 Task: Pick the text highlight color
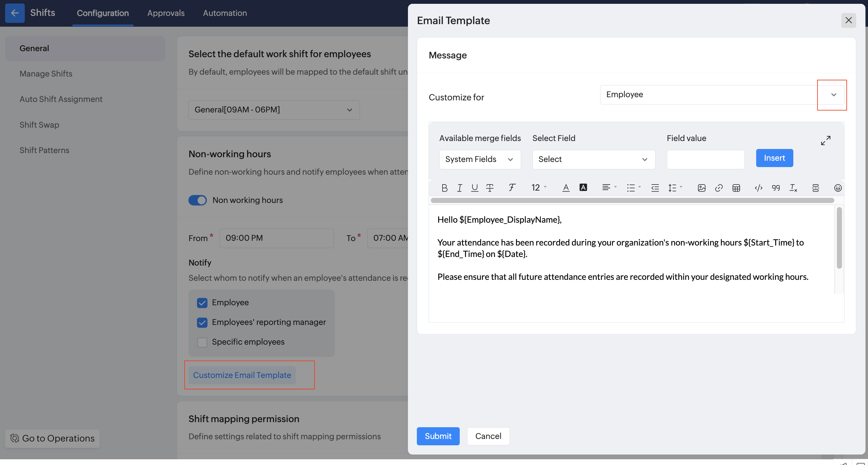tap(583, 188)
